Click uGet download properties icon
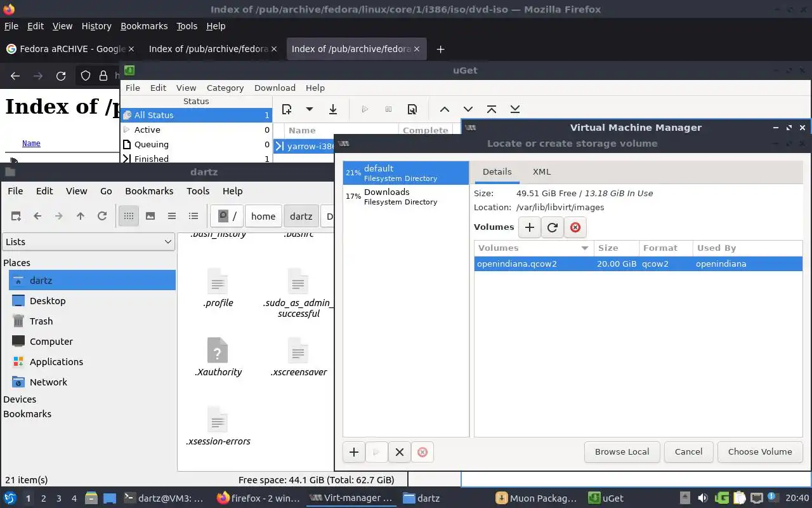Image resolution: width=812 pixels, height=508 pixels. click(x=412, y=109)
